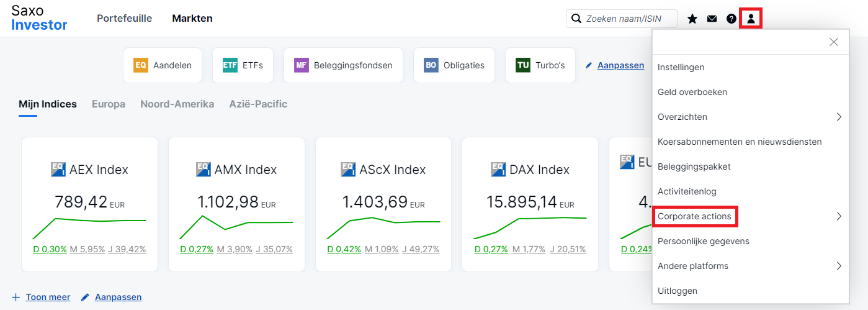Click the EQ icon on Aandelen
The width and height of the screenshot is (868, 310).
coord(141,65)
